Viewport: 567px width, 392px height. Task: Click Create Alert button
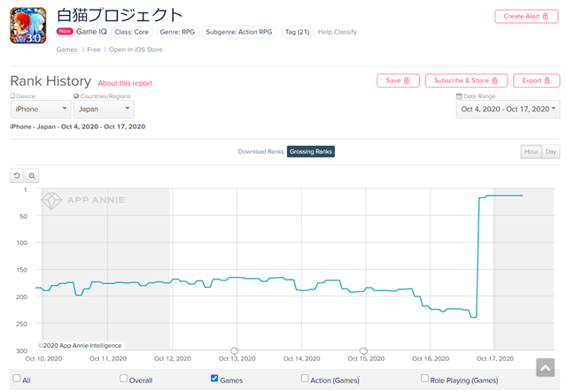click(526, 16)
